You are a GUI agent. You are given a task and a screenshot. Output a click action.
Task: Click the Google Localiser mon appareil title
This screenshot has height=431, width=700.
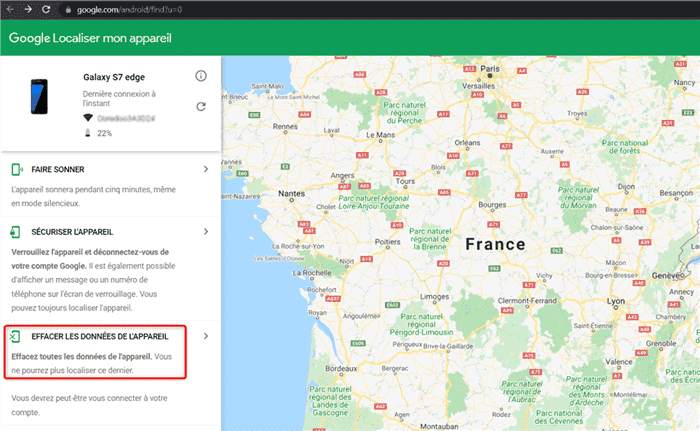90,38
